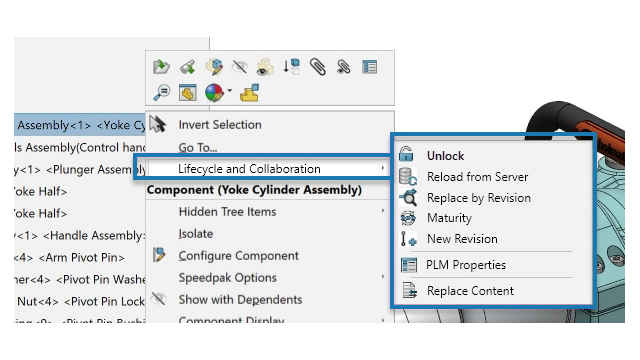Select Replace by Revision

(x=479, y=198)
